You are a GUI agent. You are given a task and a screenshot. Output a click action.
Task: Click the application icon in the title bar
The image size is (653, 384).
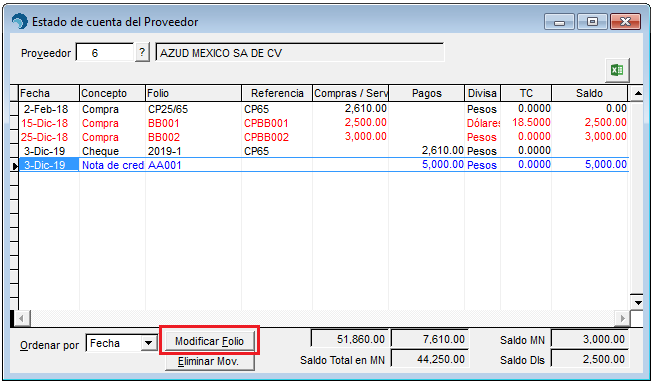(19, 22)
